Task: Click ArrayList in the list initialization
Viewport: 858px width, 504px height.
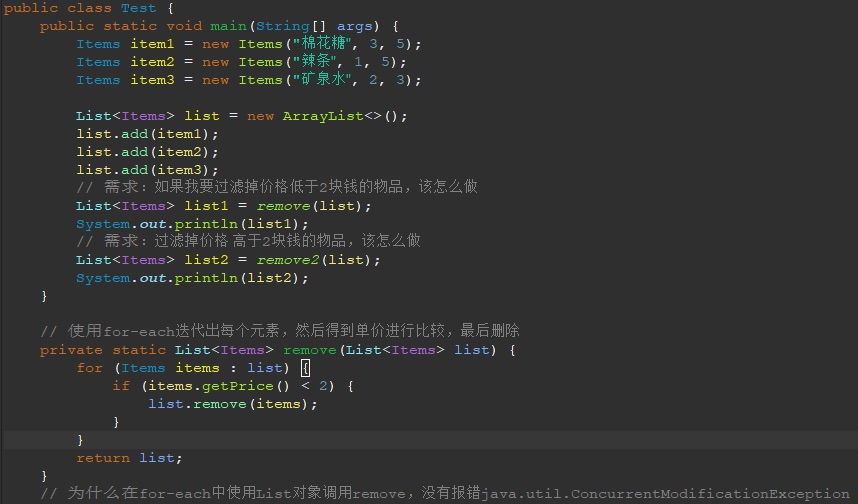Action: coord(323,116)
